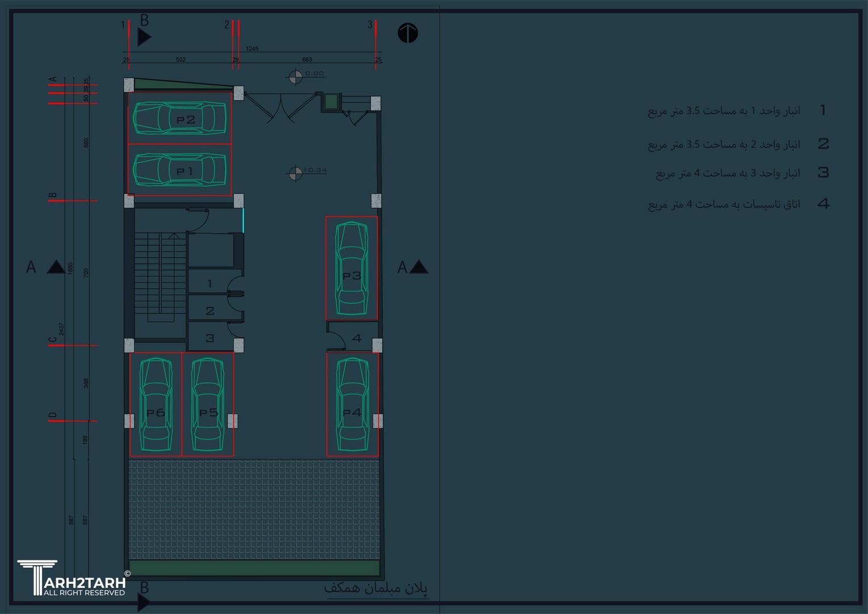Click the north arrow compass symbol
Viewport: 868px width, 614px height.
tap(407, 33)
